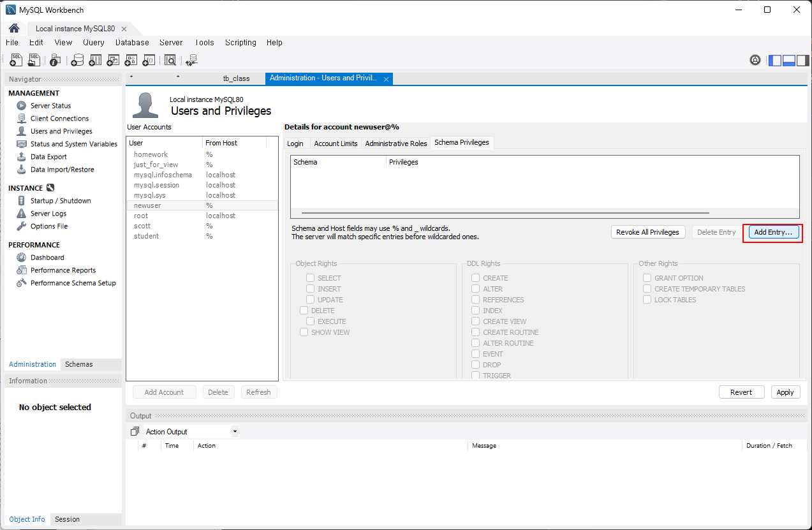Open Client Connections in Navigator

59,119
